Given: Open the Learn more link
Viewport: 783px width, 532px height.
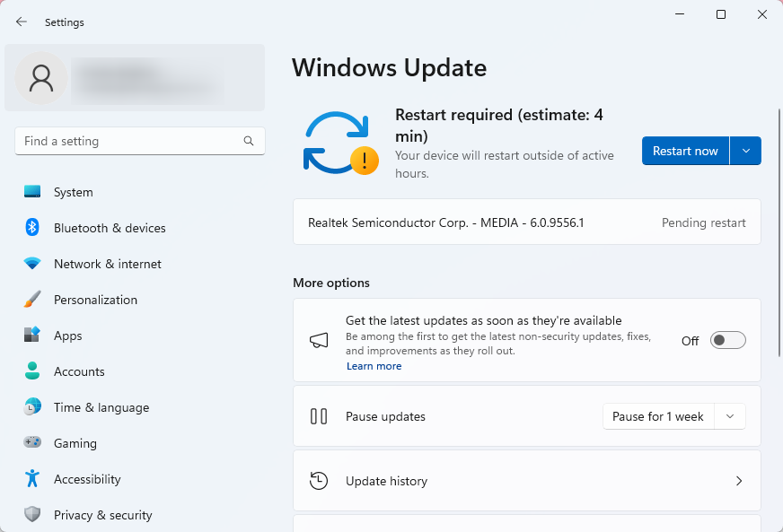Looking at the screenshot, I should 374,366.
